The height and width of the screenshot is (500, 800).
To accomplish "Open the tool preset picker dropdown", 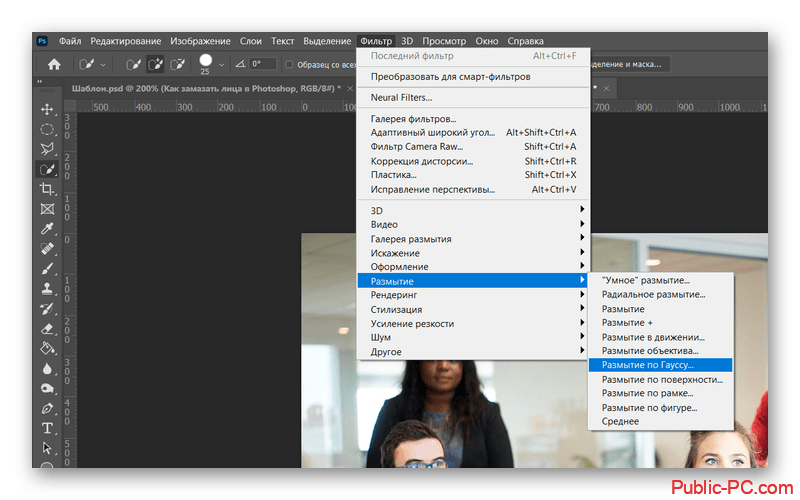I will point(103,64).
